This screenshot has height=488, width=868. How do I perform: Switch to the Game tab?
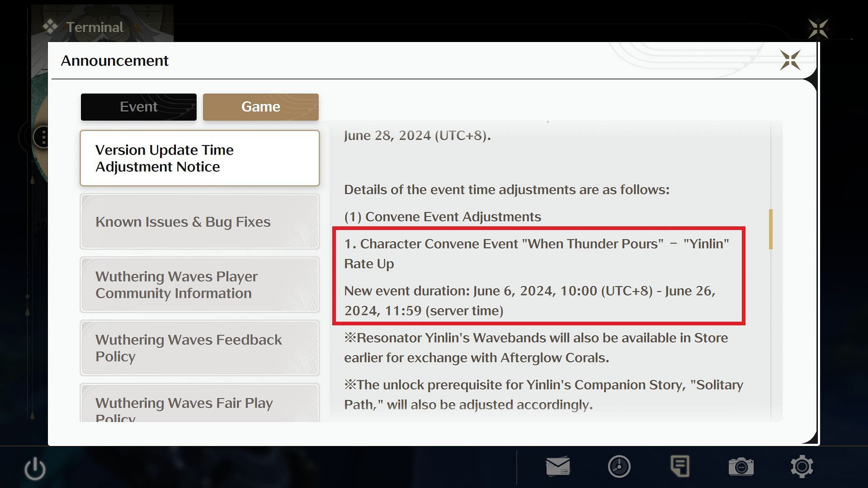coord(260,106)
